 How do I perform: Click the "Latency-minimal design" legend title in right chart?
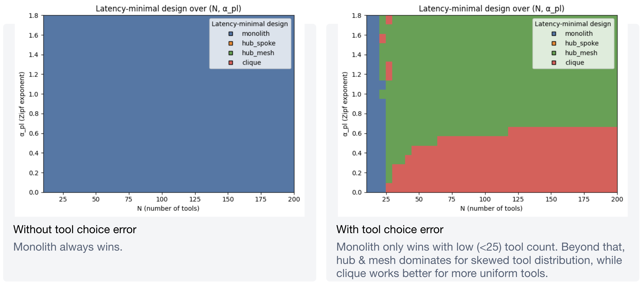click(x=573, y=24)
